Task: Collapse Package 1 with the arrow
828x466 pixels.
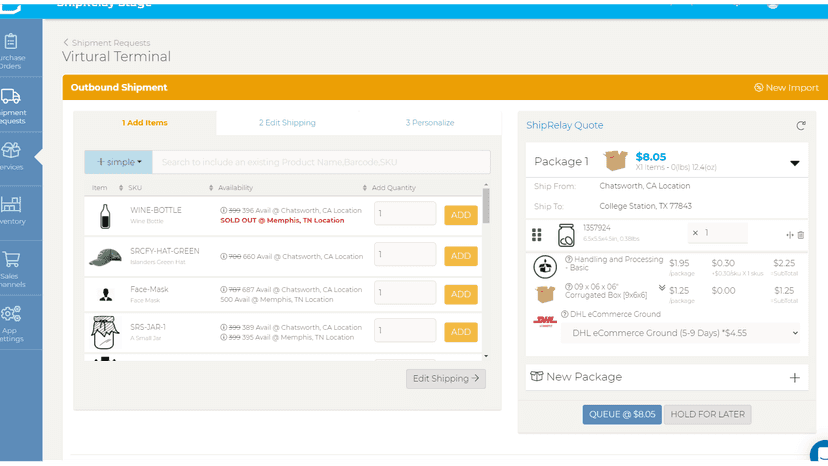Action: point(795,163)
